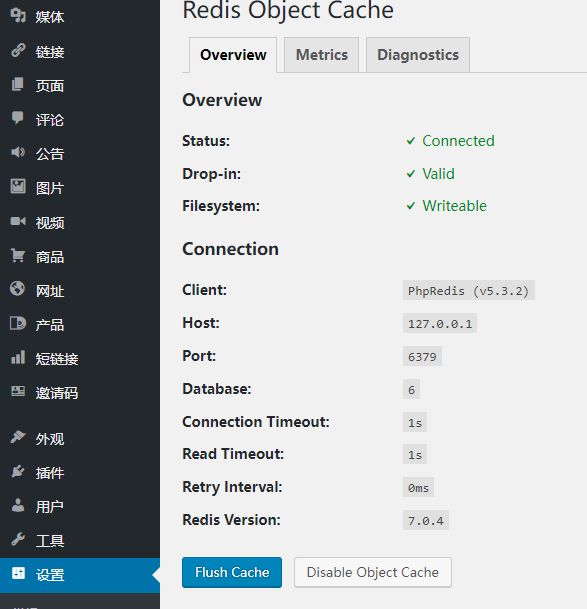Click Disable Object Cache button
This screenshot has height=609, width=587.
(373, 572)
